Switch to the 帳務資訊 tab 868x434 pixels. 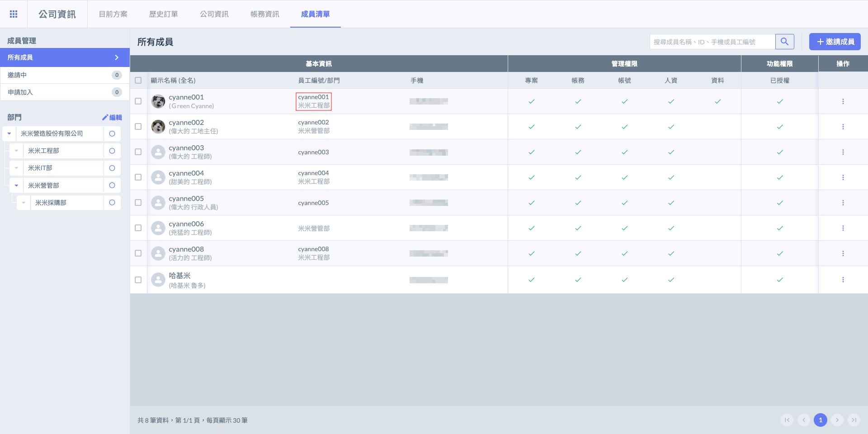pos(264,14)
